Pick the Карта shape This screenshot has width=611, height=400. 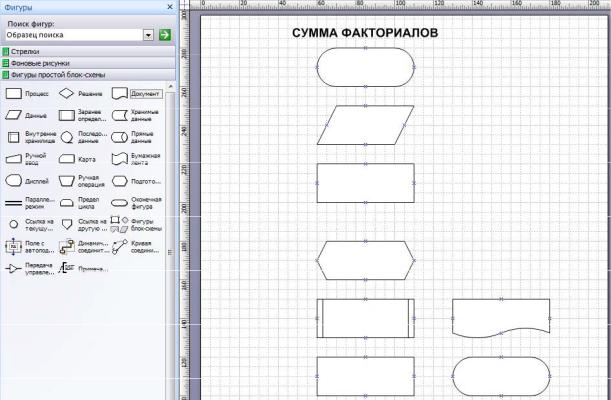pos(77,159)
